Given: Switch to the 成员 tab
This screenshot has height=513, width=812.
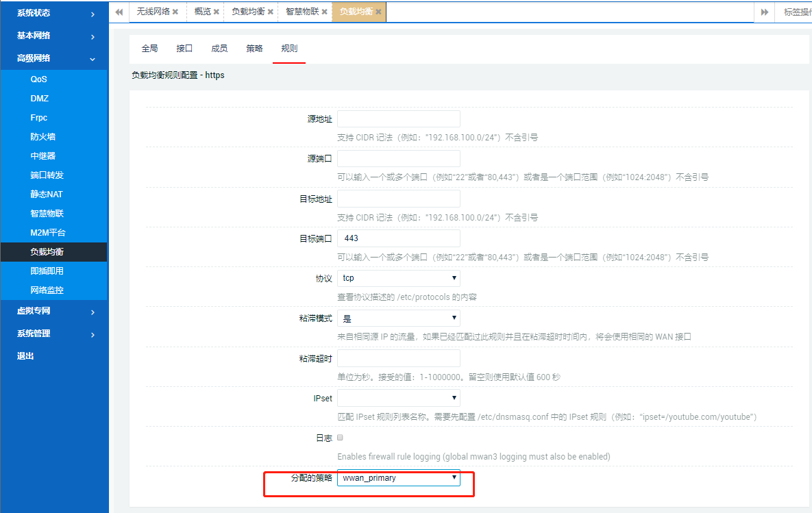Looking at the screenshot, I should (x=219, y=49).
